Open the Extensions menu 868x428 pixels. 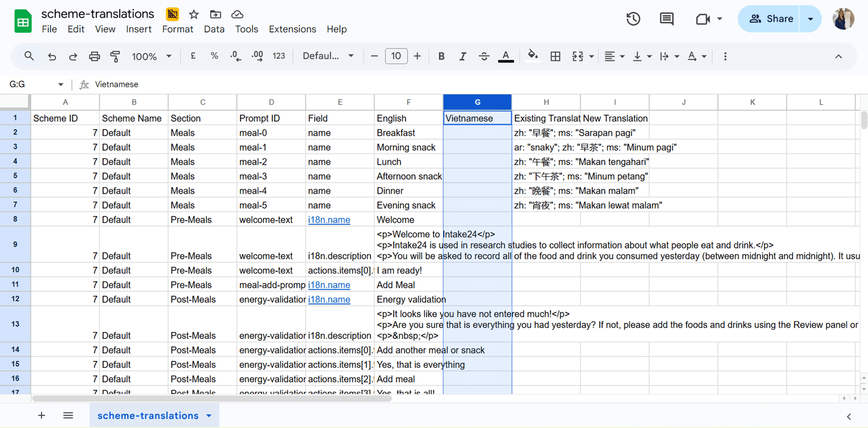pos(292,29)
